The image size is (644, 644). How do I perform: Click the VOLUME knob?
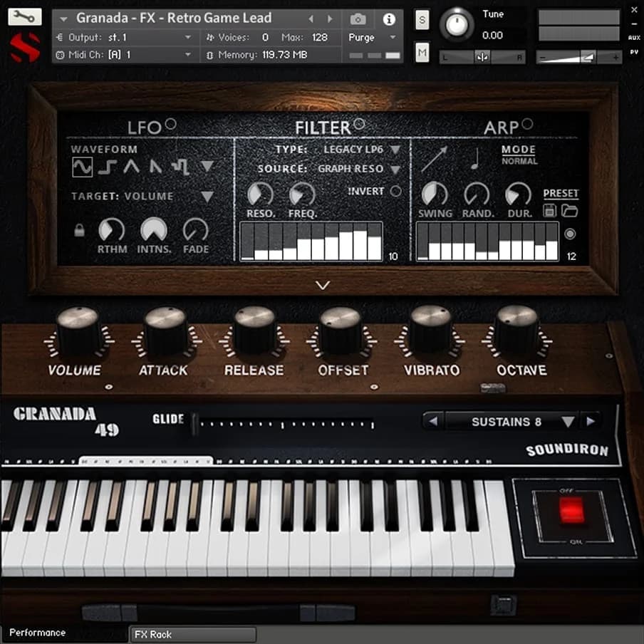[77, 331]
